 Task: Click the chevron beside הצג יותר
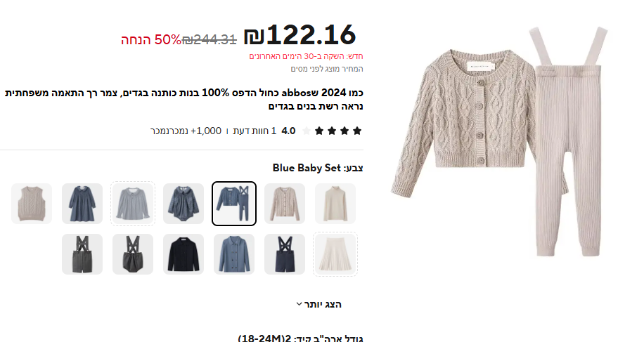coord(299,304)
